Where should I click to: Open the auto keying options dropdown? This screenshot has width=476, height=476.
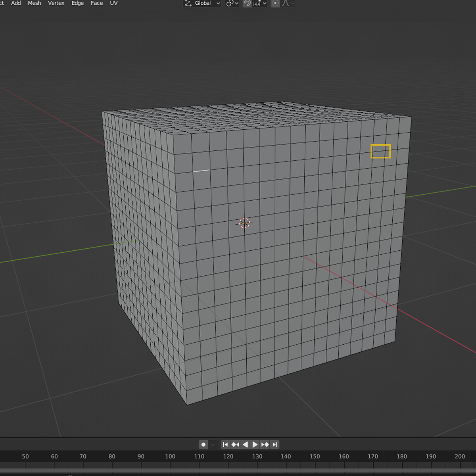click(213, 444)
